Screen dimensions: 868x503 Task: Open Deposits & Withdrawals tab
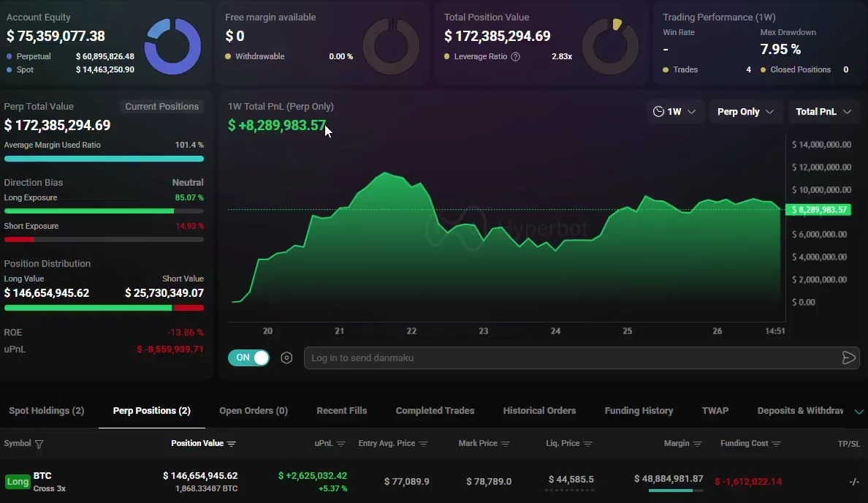(x=801, y=410)
